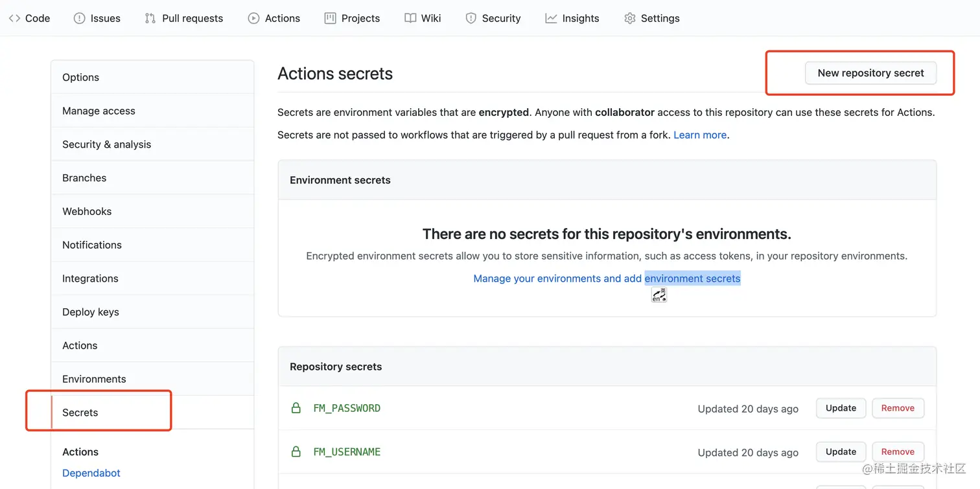Open the repository Settings tab

click(652, 18)
